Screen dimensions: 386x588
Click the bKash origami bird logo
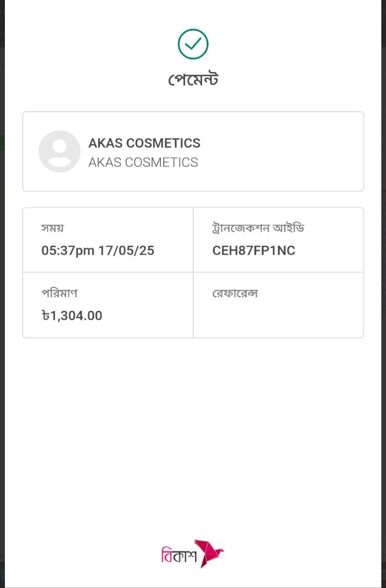(x=209, y=554)
